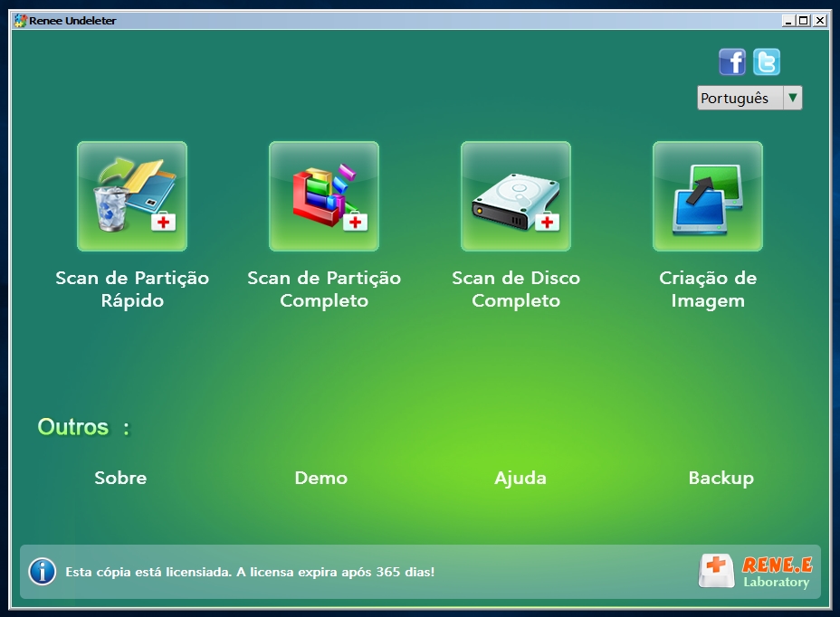Click the 'Criação de Imagem' label
This screenshot has height=617, width=840.
point(708,290)
